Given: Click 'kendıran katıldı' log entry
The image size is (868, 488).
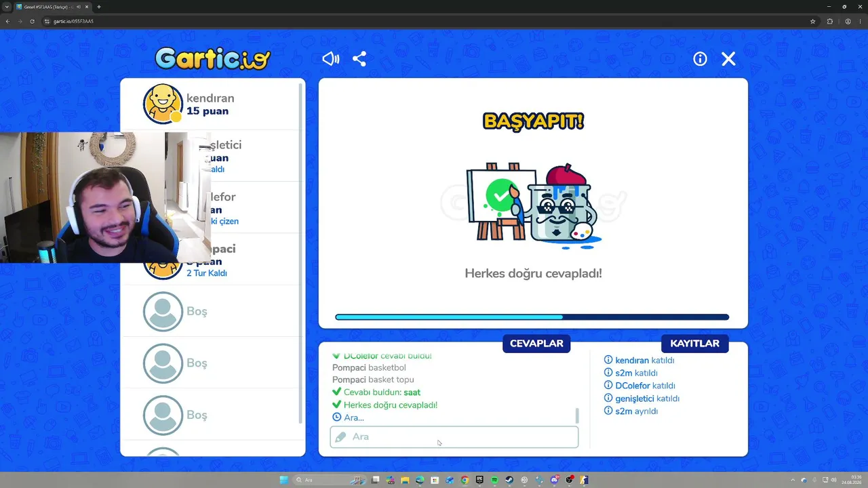Looking at the screenshot, I should [x=639, y=361].
